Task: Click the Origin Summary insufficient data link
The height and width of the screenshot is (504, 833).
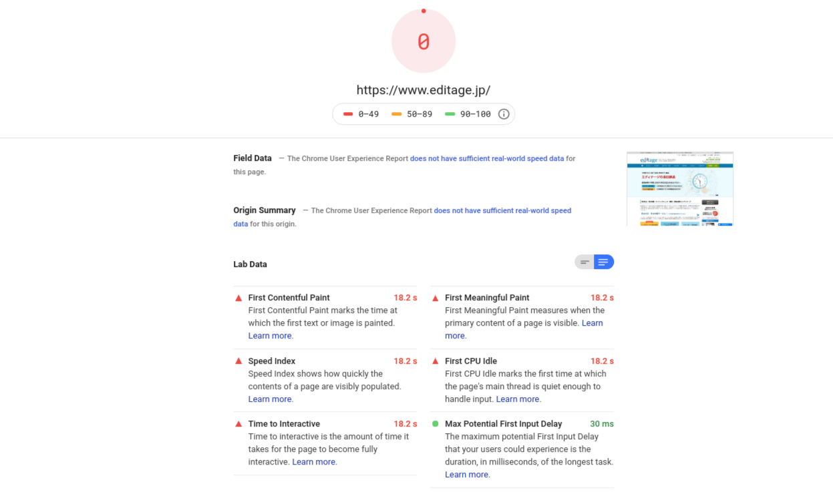Action: click(x=502, y=210)
